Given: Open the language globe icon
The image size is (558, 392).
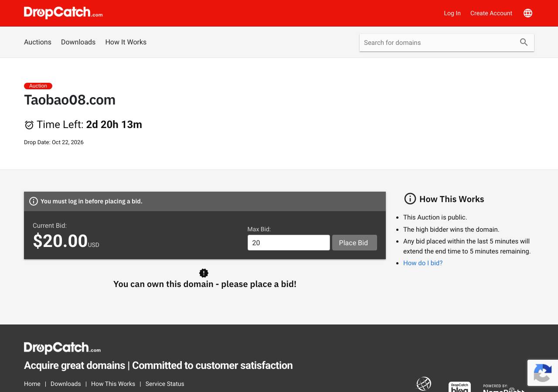Looking at the screenshot, I should click(528, 13).
